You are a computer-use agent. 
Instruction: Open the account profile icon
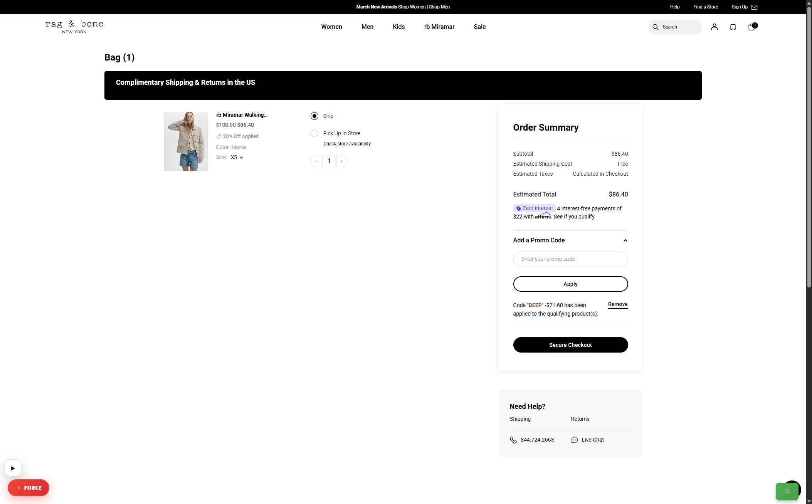[x=714, y=27]
